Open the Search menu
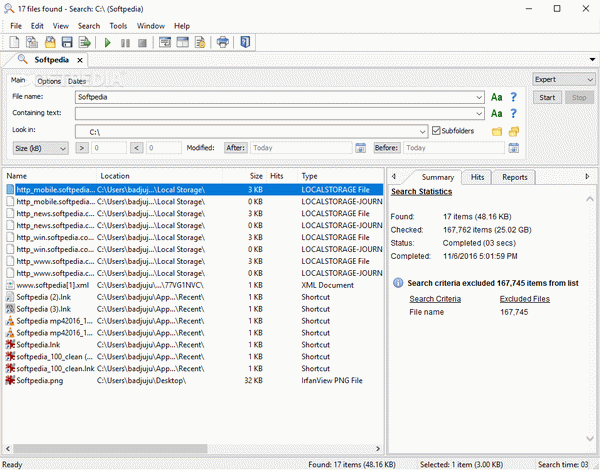Image resolution: width=600 pixels, height=470 pixels. (89, 26)
